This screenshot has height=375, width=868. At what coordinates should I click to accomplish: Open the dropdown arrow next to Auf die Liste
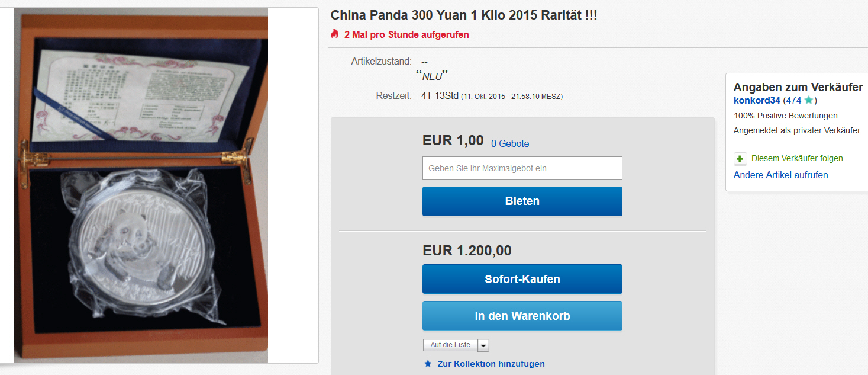point(483,345)
